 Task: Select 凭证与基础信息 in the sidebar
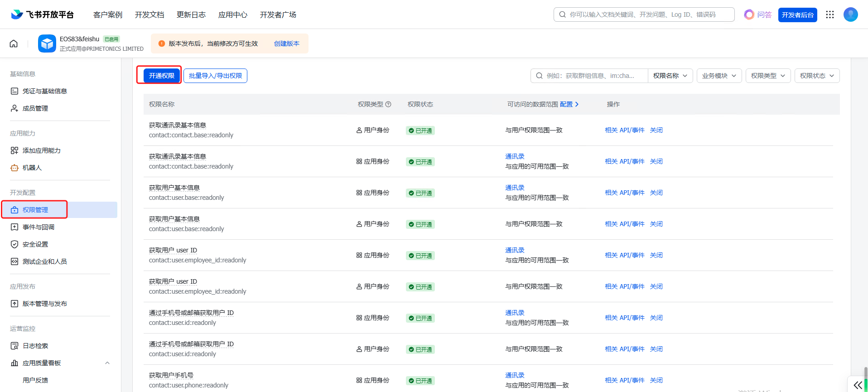pyautogui.click(x=44, y=91)
